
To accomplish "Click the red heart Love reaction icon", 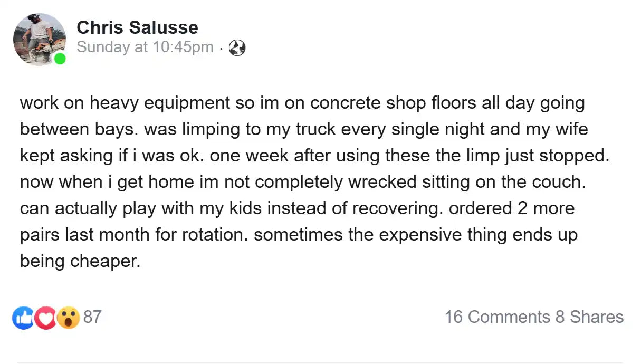I will pos(46,318).
